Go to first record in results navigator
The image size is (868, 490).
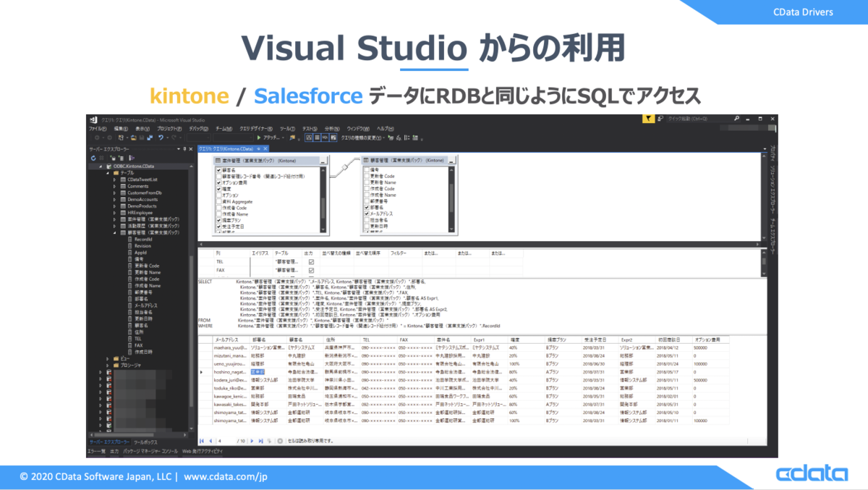pos(202,441)
